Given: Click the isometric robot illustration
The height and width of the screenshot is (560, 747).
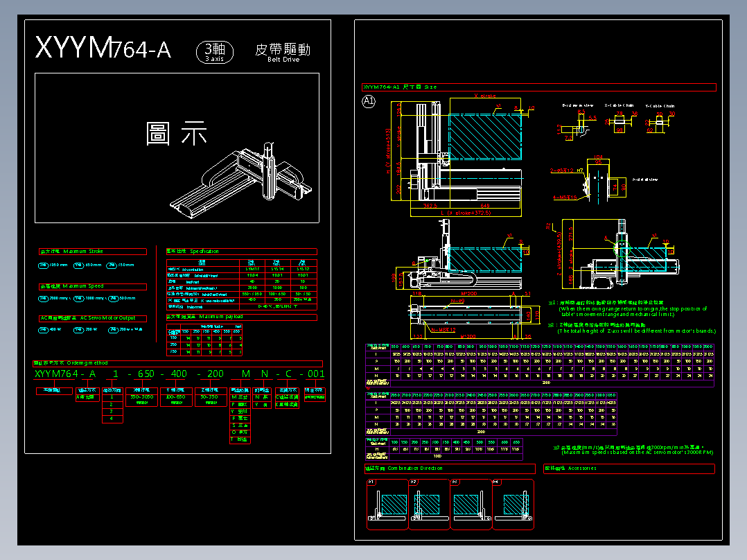Looking at the screenshot, I should [242, 180].
